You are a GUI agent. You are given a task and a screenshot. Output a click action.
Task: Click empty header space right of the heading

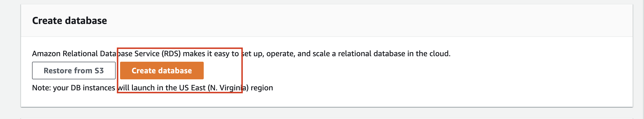[x=359, y=21]
